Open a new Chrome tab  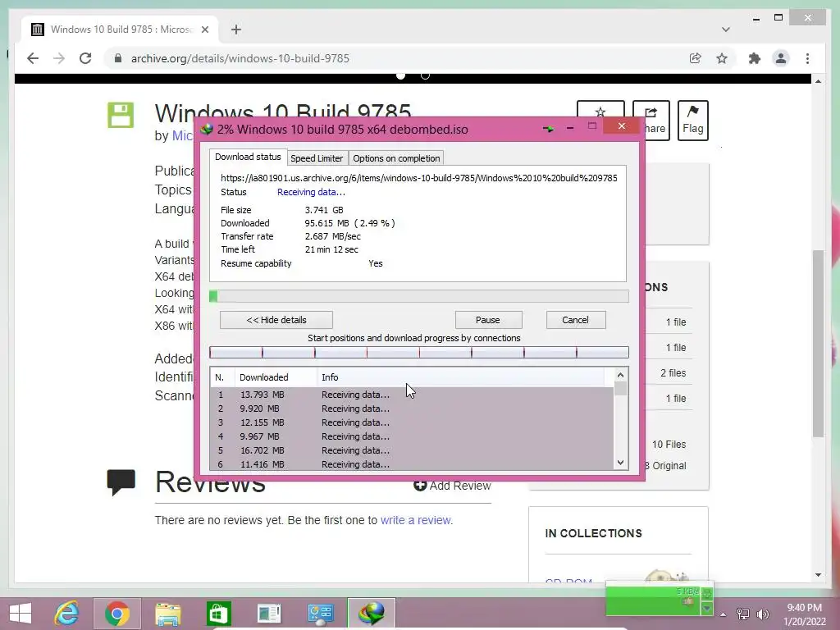coord(236,30)
